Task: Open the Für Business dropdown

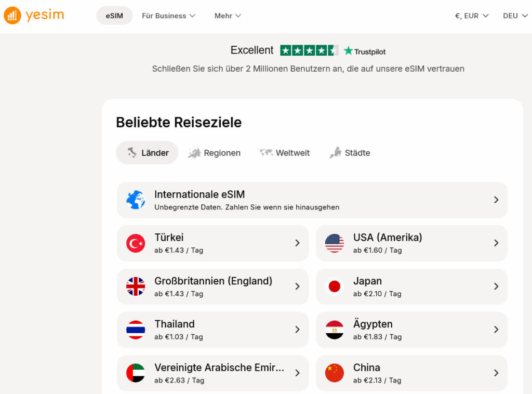Action: coord(168,16)
